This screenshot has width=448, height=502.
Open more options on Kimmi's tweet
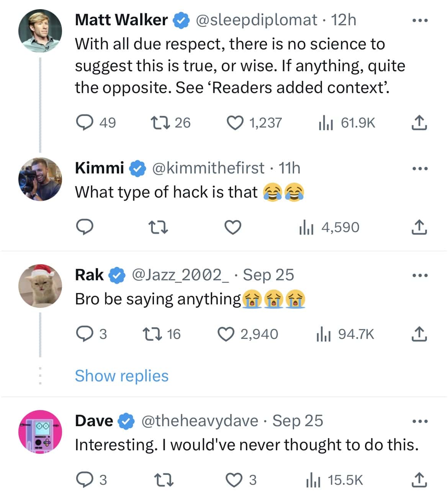pyautogui.click(x=420, y=168)
